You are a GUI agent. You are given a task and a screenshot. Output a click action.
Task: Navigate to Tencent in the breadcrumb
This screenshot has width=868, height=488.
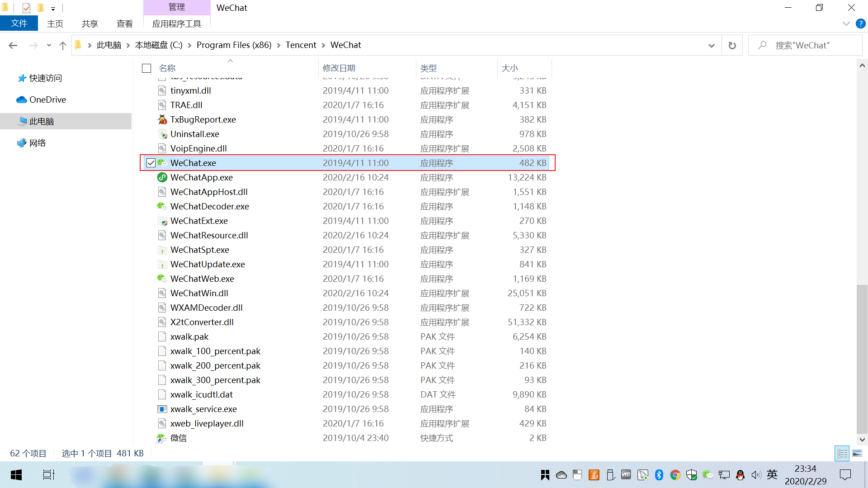[x=301, y=45]
